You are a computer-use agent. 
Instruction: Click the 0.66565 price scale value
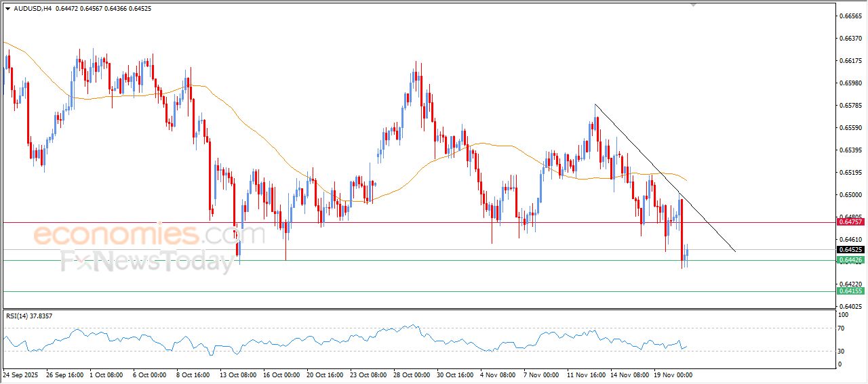850,16
